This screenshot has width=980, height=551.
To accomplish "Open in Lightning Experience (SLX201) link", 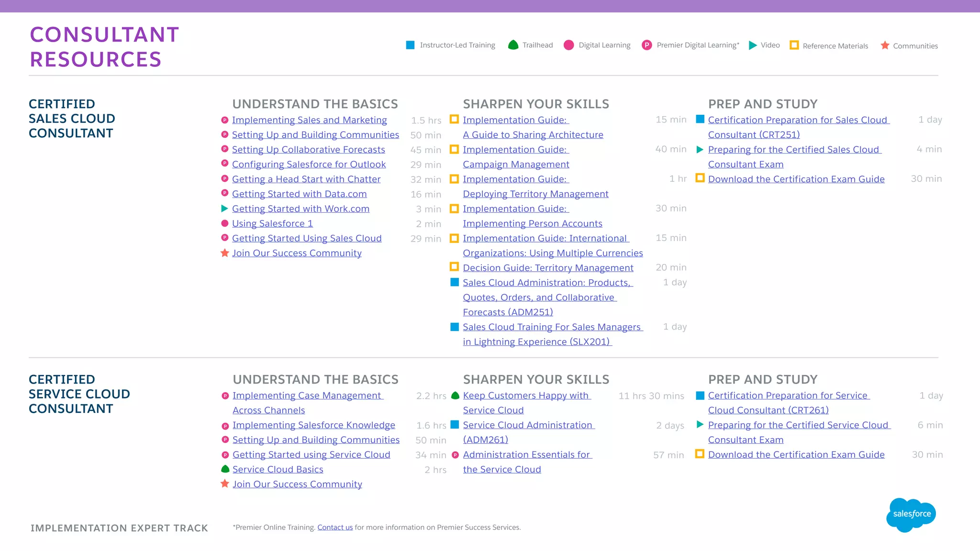I will [x=537, y=342].
